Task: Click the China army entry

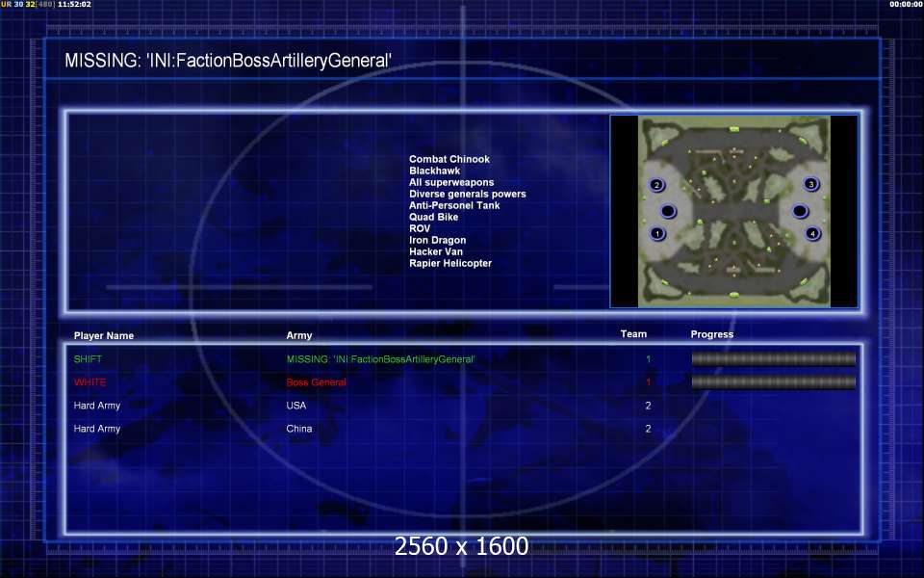Action: coord(298,429)
